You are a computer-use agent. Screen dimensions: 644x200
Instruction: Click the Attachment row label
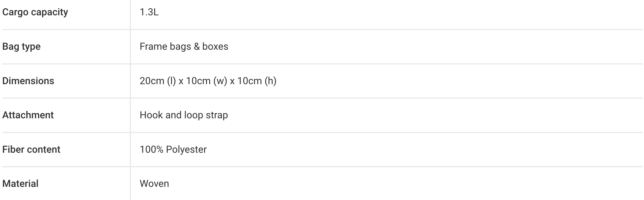pyautogui.click(x=28, y=115)
